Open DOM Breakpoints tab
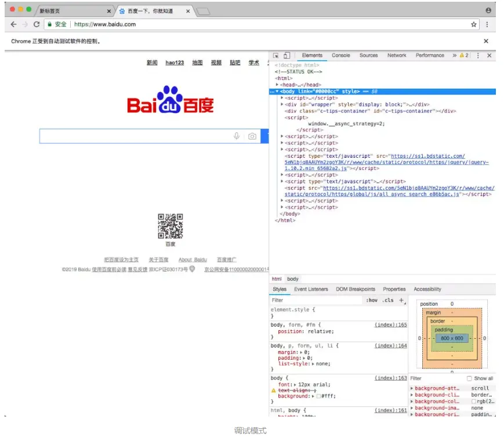The image size is (504, 445). [x=356, y=289]
